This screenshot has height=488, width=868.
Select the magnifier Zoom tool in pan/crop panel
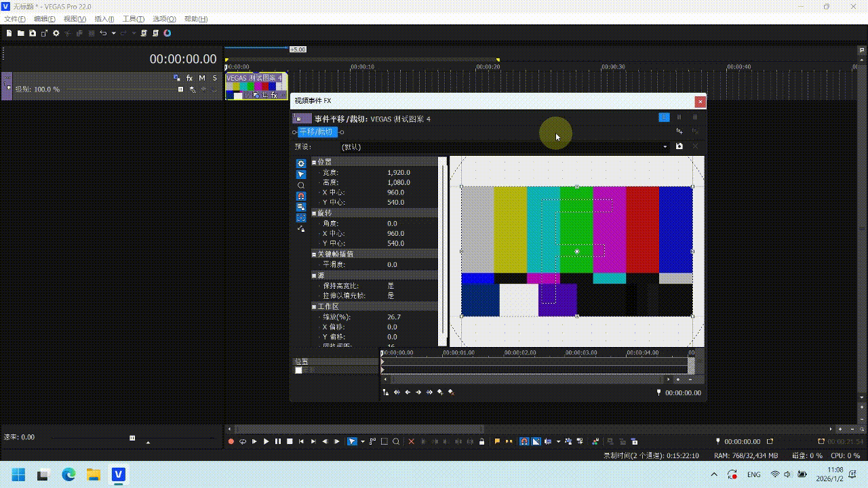pos(301,185)
